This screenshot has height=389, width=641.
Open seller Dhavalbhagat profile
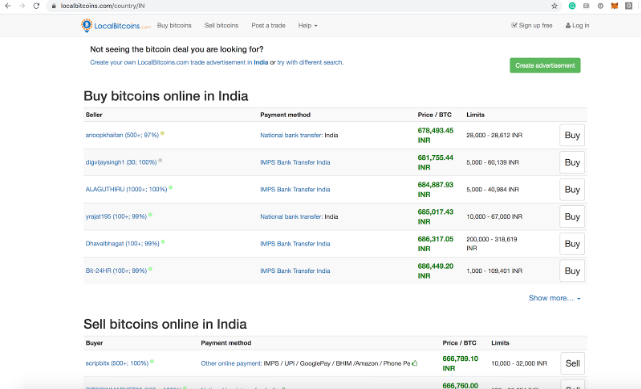[x=122, y=244]
